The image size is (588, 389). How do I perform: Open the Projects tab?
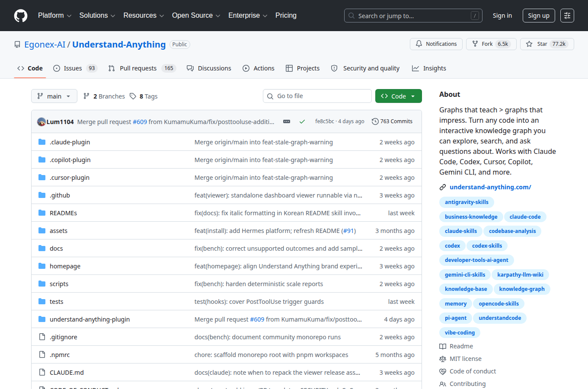point(303,68)
